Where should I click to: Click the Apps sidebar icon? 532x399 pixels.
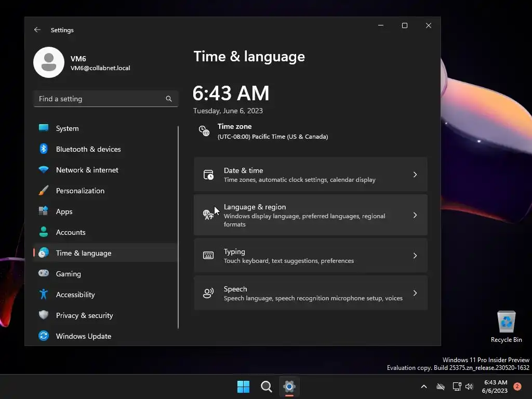[44, 211]
